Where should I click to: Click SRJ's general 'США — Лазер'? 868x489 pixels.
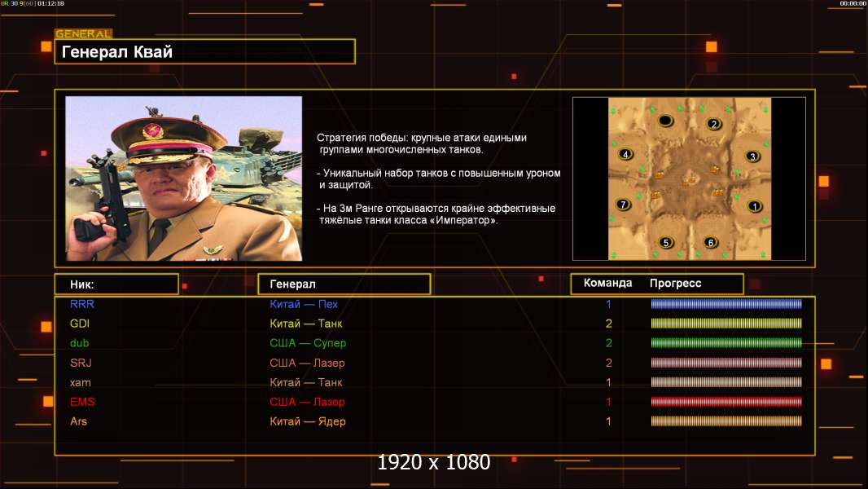pyautogui.click(x=307, y=363)
